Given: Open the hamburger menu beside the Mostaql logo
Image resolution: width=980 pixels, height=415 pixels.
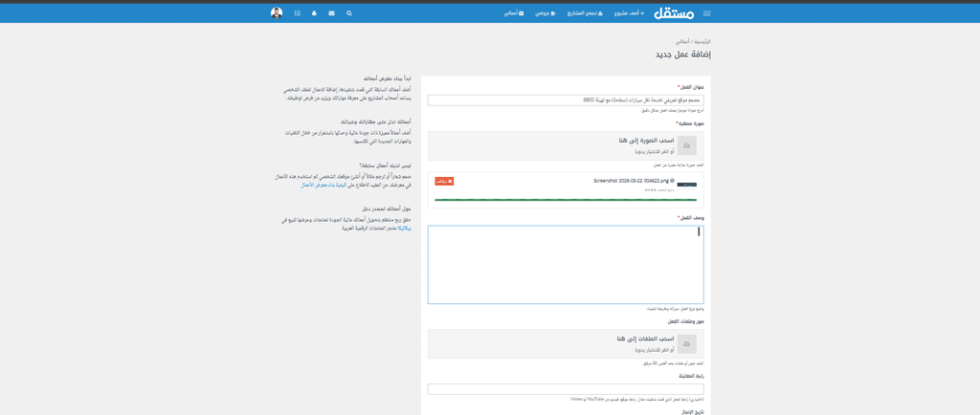Looking at the screenshot, I should (x=707, y=13).
